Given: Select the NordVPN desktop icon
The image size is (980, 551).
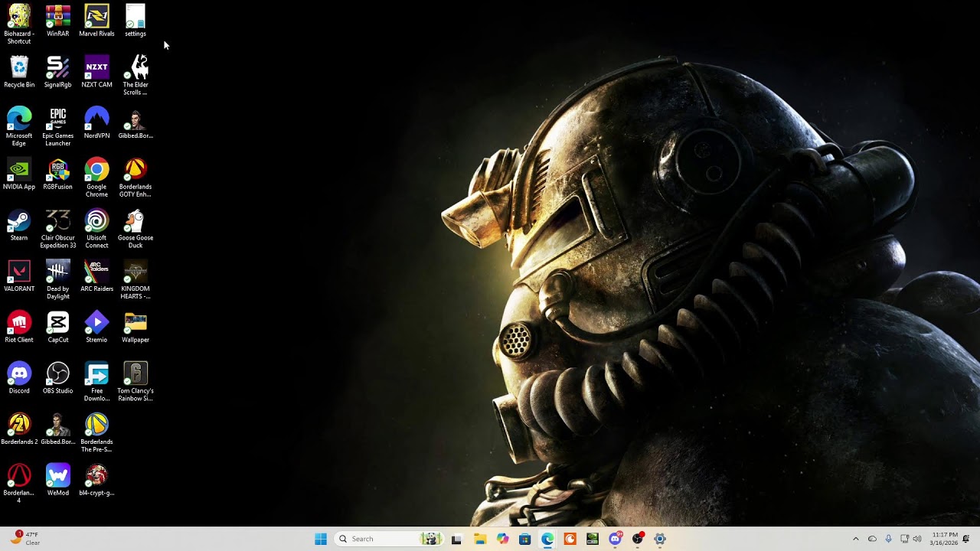Looking at the screenshot, I should [x=96, y=123].
